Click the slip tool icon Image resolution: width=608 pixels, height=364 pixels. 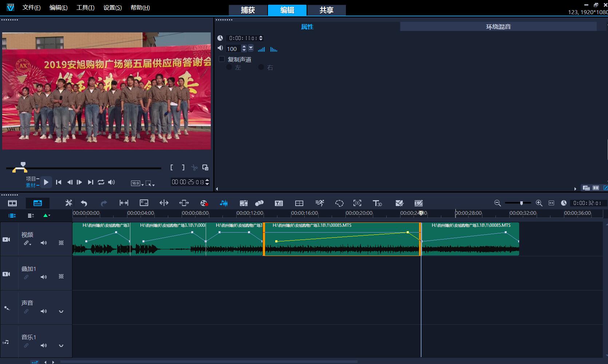[x=124, y=203]
